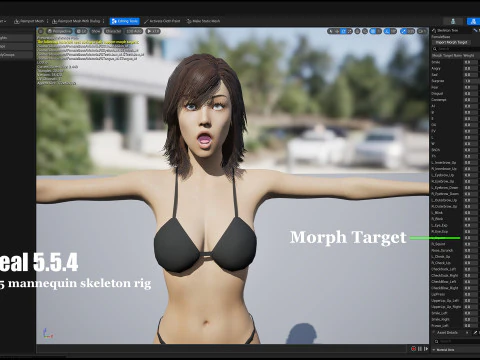Adjust the Smile morph weight slider
This screenshot has height=360, width=480.
pos(471,62)
